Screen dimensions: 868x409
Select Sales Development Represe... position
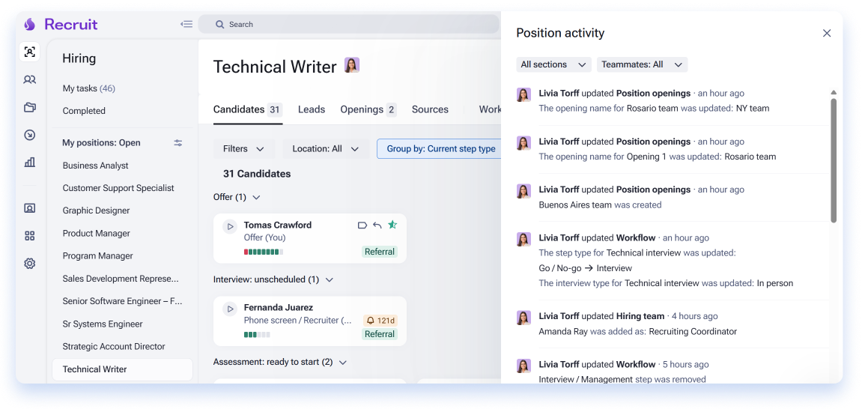[122, 279]
